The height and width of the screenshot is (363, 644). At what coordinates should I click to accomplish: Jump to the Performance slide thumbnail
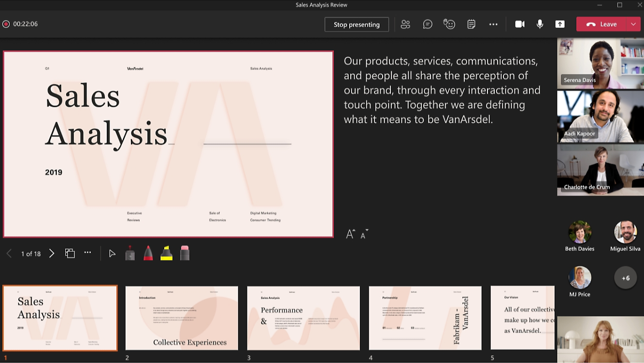[x=303, y=318]
